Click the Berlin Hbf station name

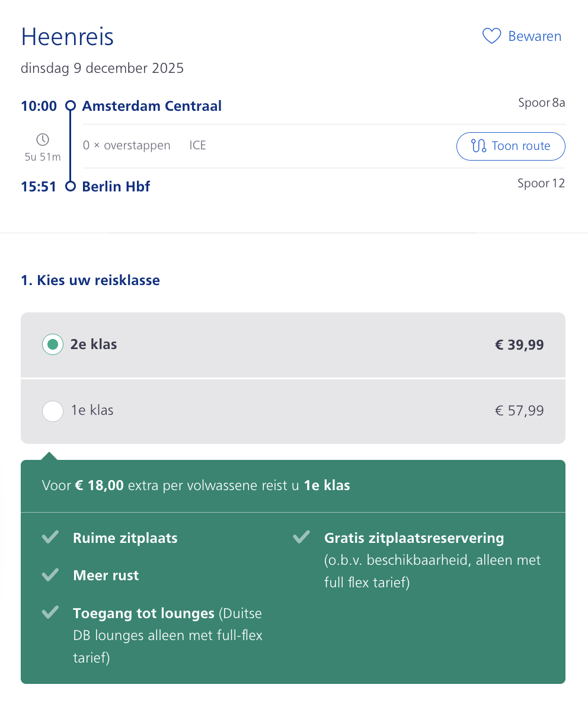coord(116,187)
